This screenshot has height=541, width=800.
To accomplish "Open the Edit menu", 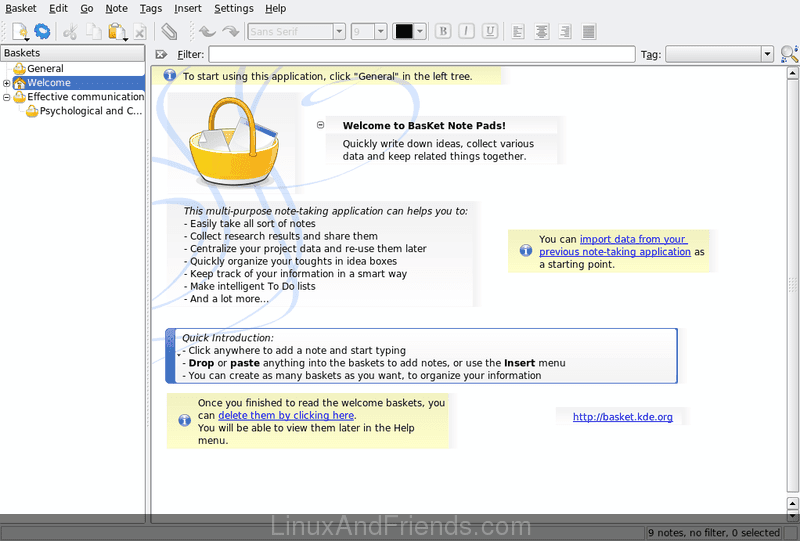I will coord(58,8).
